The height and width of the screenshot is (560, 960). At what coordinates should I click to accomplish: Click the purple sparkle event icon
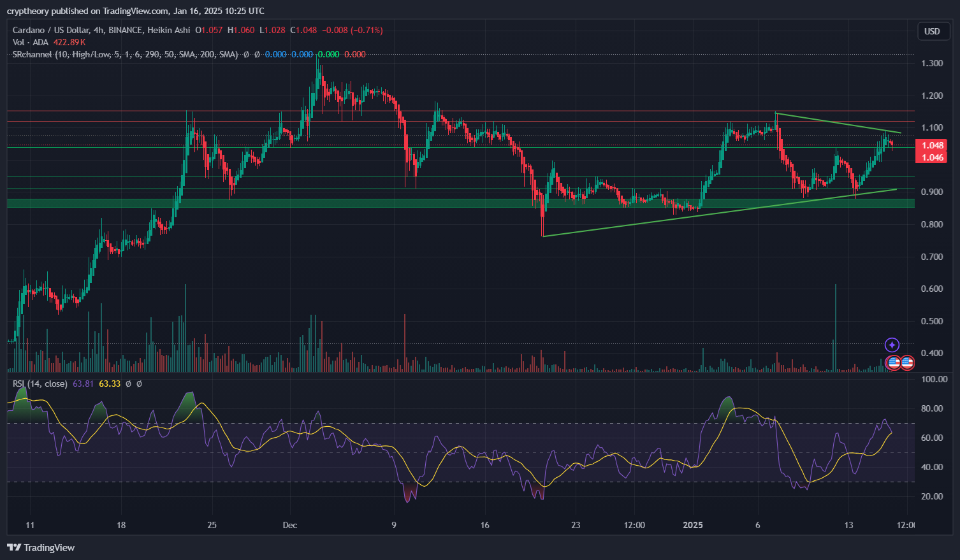(892, 345)
